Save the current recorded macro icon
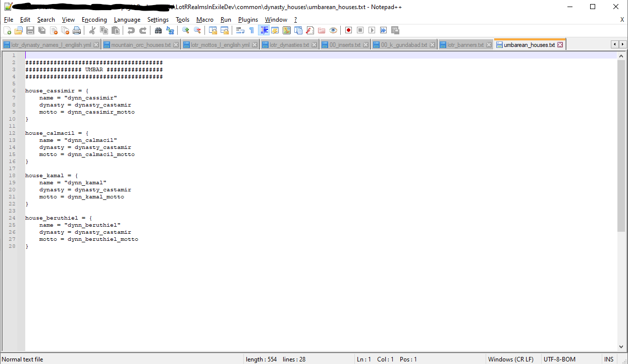The image size is (628, 364). tap(395, 30)
